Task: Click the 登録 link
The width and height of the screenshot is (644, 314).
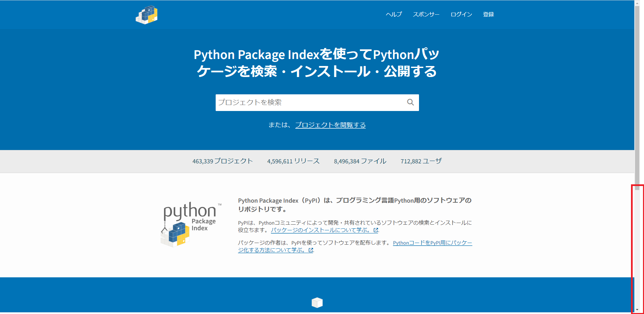Action: click(x=488, y=14)
